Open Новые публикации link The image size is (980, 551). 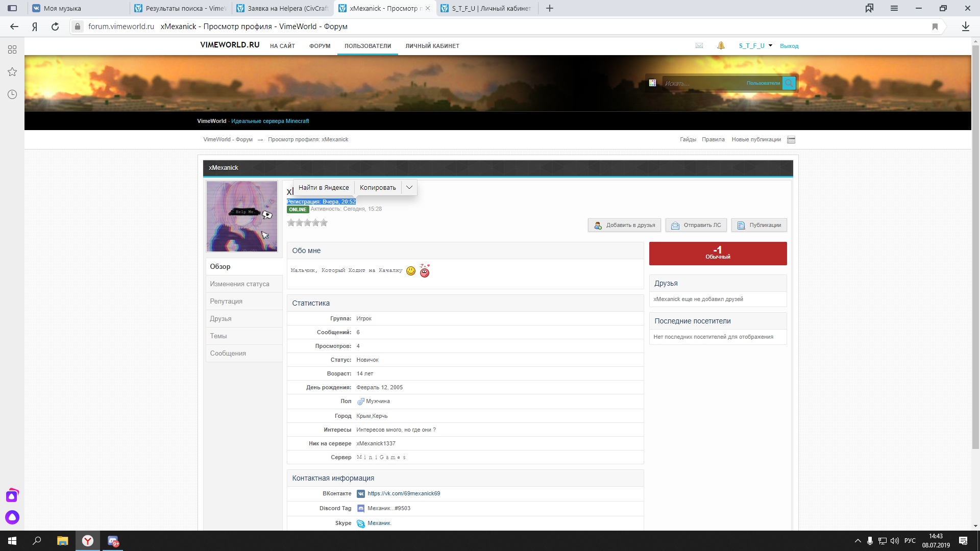[756, 140]
